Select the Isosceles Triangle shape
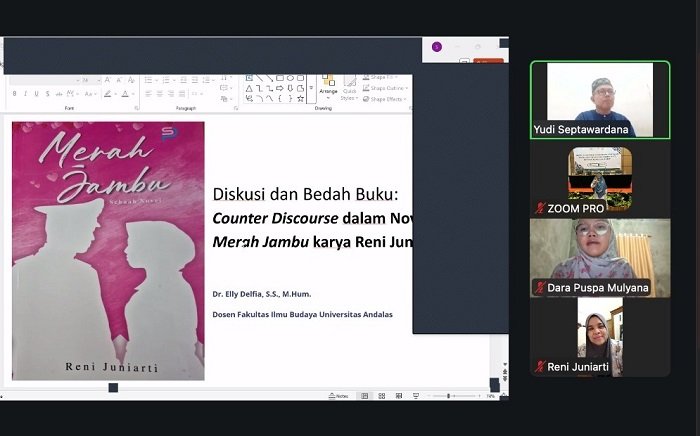 click(249, 88)
